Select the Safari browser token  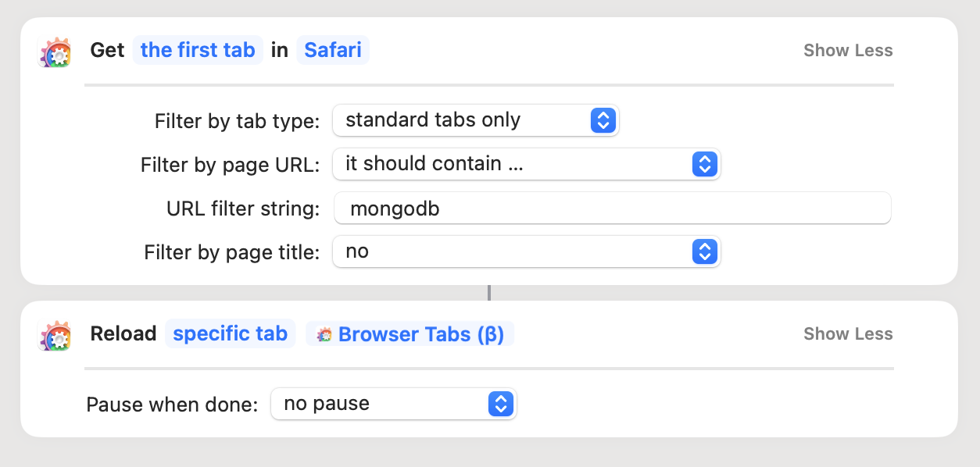(333, 51)
